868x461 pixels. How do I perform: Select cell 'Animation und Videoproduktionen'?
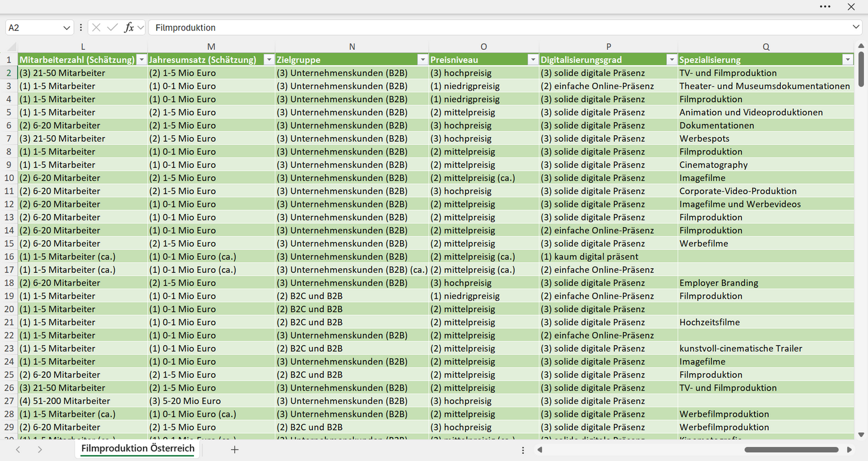tap(766, 112)
